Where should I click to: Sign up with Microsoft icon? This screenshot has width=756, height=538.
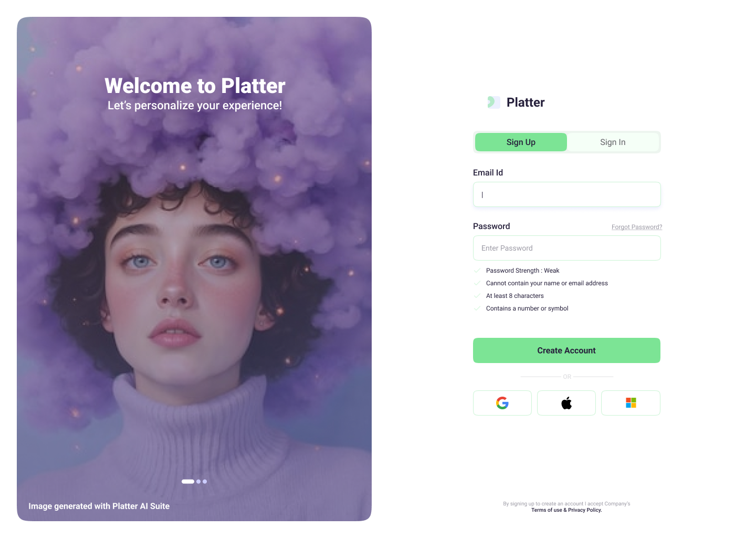[631, 403]
